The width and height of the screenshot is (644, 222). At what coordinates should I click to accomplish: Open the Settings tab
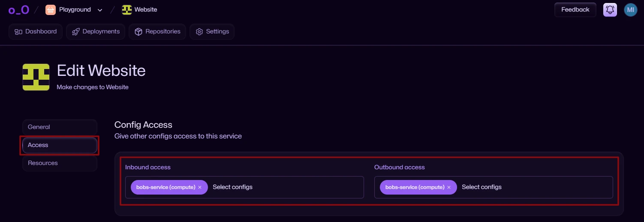[212, 32]
